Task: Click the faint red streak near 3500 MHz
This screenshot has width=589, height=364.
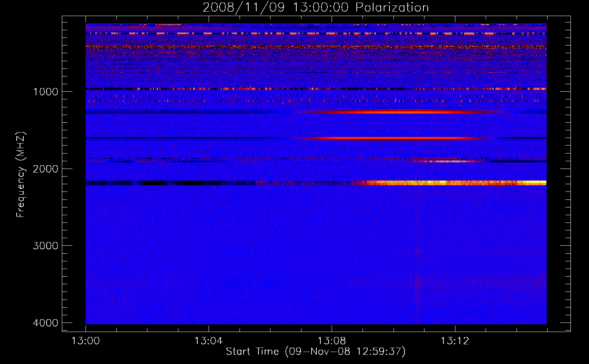Action: tap(418, 282)
